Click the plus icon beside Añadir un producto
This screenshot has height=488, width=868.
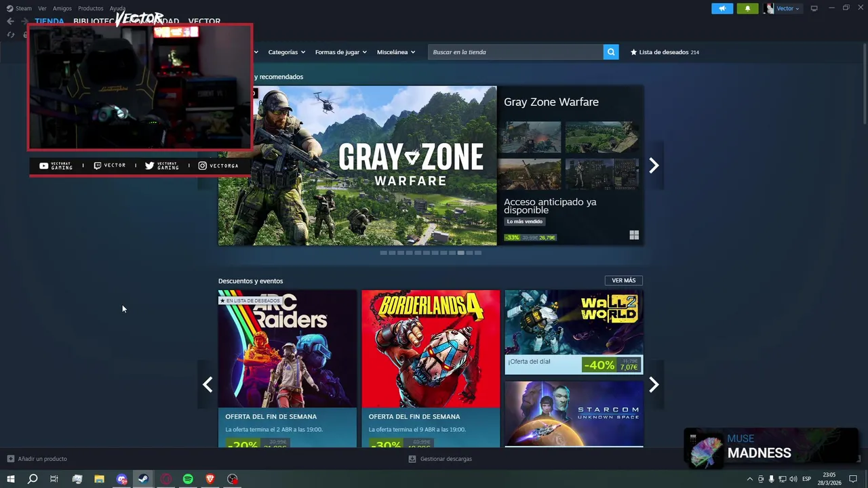(x=10, y=459)
